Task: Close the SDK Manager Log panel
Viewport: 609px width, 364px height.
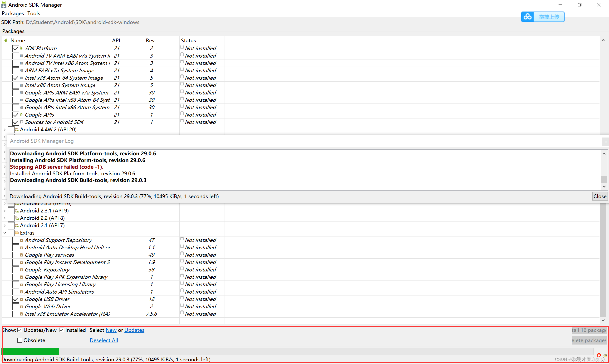Action: click(x=600, y=197)
